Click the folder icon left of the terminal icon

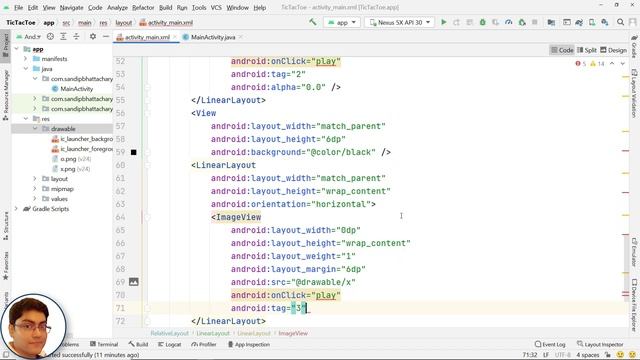point(551,22)
